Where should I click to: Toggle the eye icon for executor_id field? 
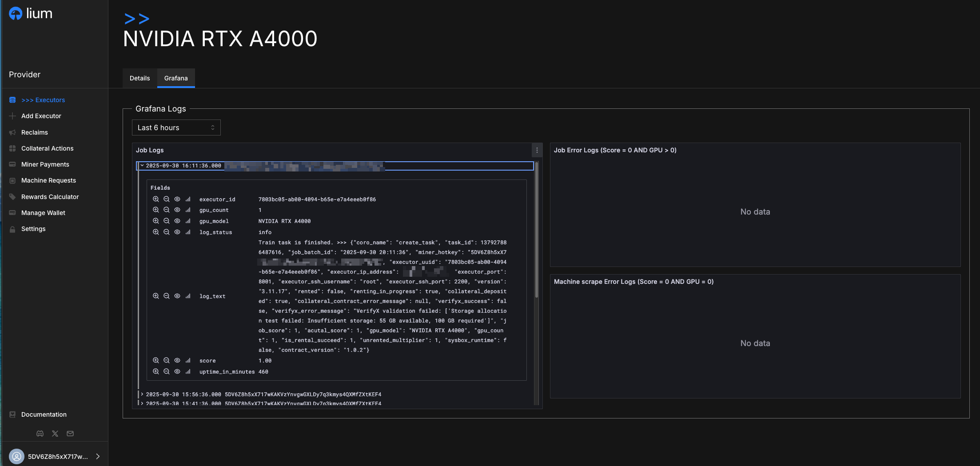point(177,199)
